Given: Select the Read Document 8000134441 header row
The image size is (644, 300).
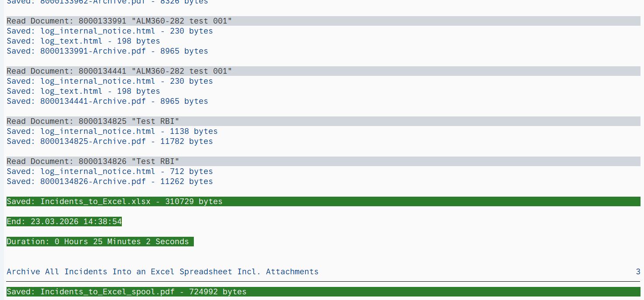Looking at the screenshot, I should 119,71.
